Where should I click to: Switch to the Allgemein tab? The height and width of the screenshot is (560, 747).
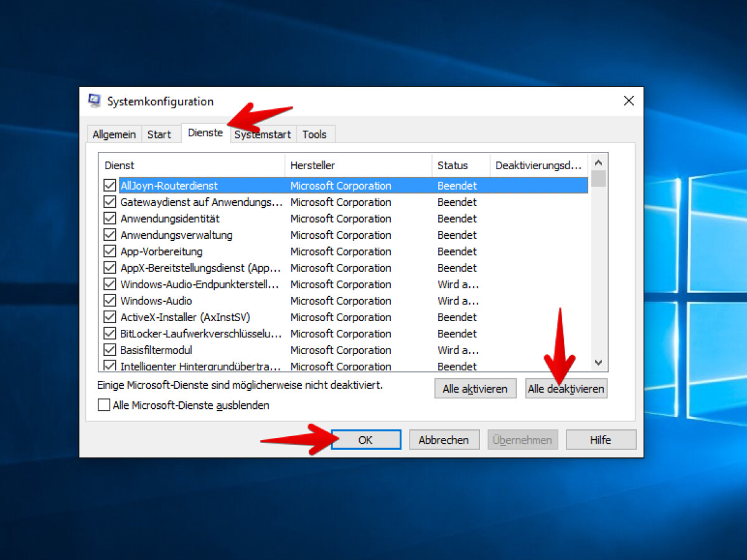coord(114,134)
